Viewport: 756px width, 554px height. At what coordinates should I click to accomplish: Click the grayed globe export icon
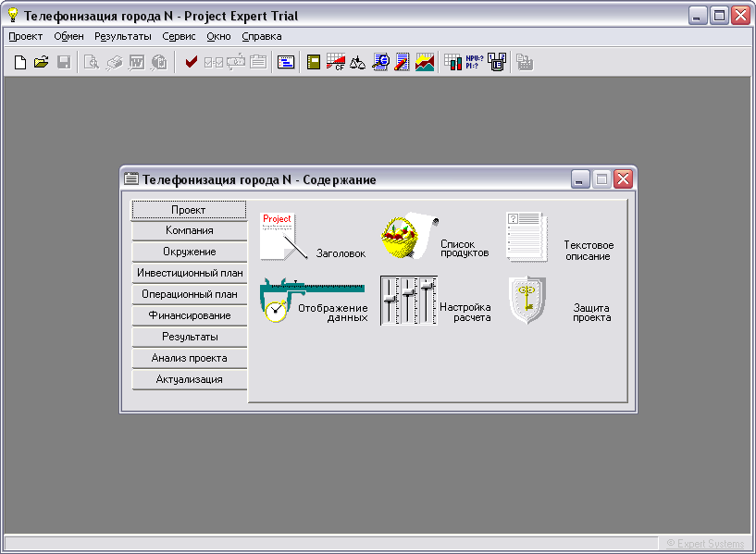(x=159, y=62)
